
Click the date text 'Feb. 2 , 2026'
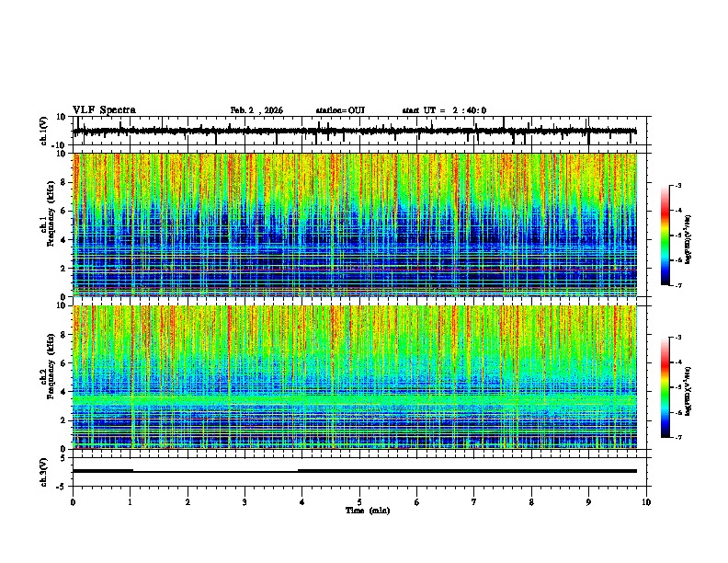coord(256,110)
